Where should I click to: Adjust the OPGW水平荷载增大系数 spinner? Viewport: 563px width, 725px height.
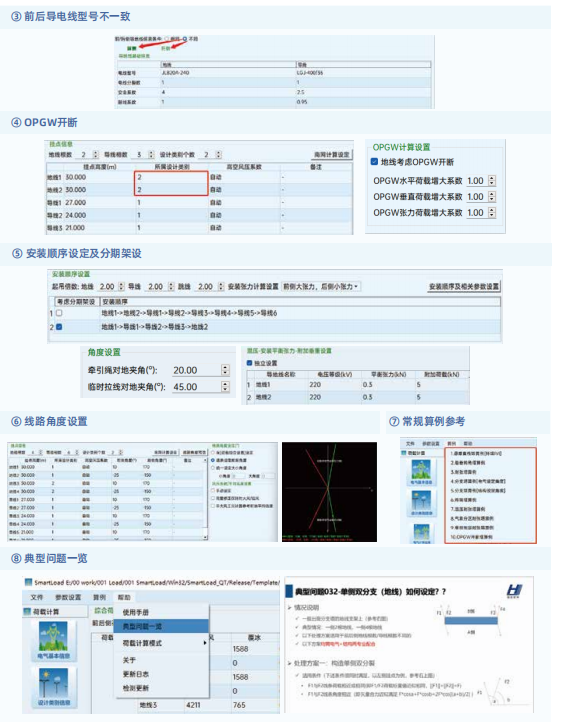tap(492, 181)
